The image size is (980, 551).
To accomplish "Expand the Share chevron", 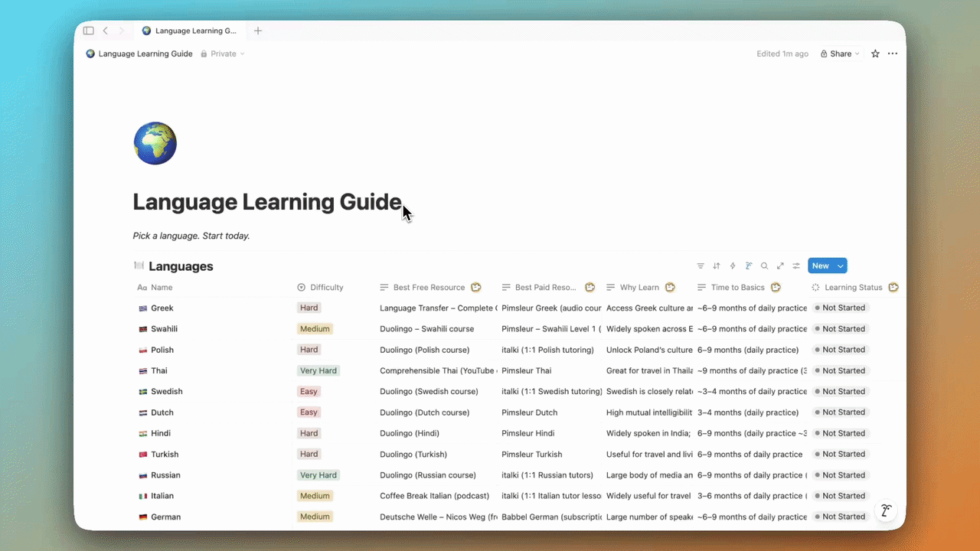I will (x=857, y=54).
